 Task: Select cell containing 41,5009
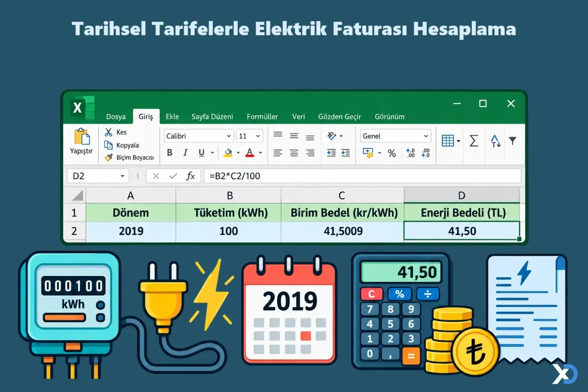[x=343, y=231]
